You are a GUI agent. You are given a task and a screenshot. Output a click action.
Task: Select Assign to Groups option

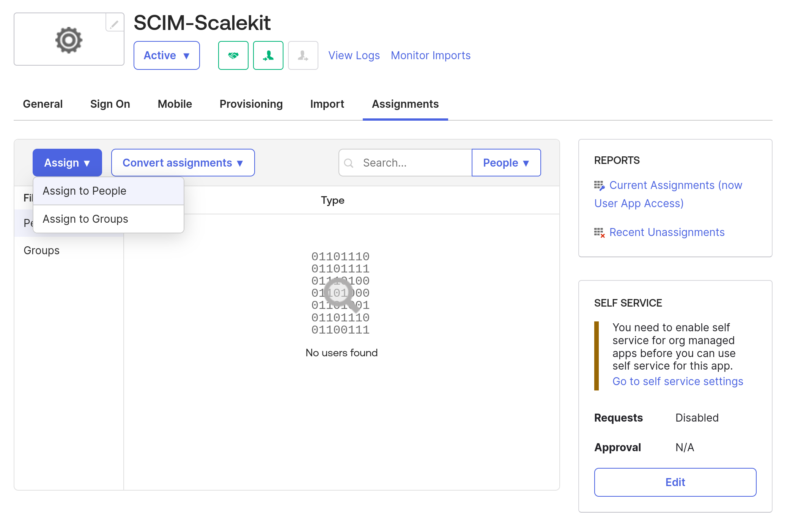pos(86,219)
